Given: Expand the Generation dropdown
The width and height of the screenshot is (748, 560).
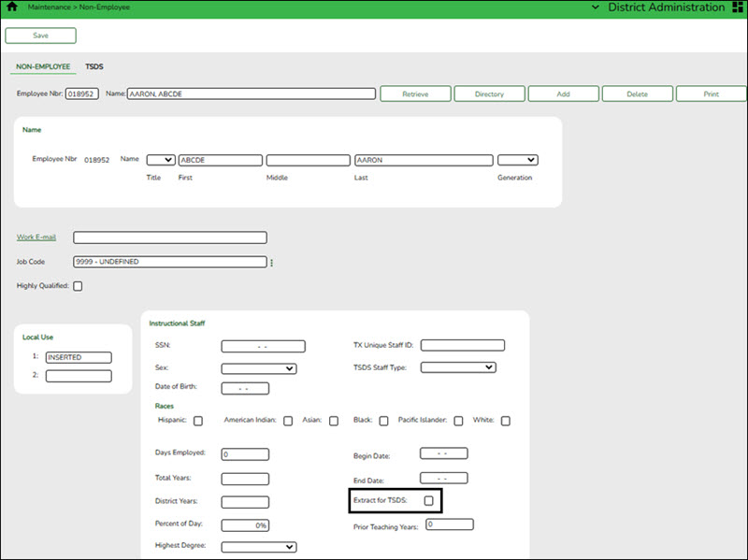Looking at the screenshot, I should point(517,160).
